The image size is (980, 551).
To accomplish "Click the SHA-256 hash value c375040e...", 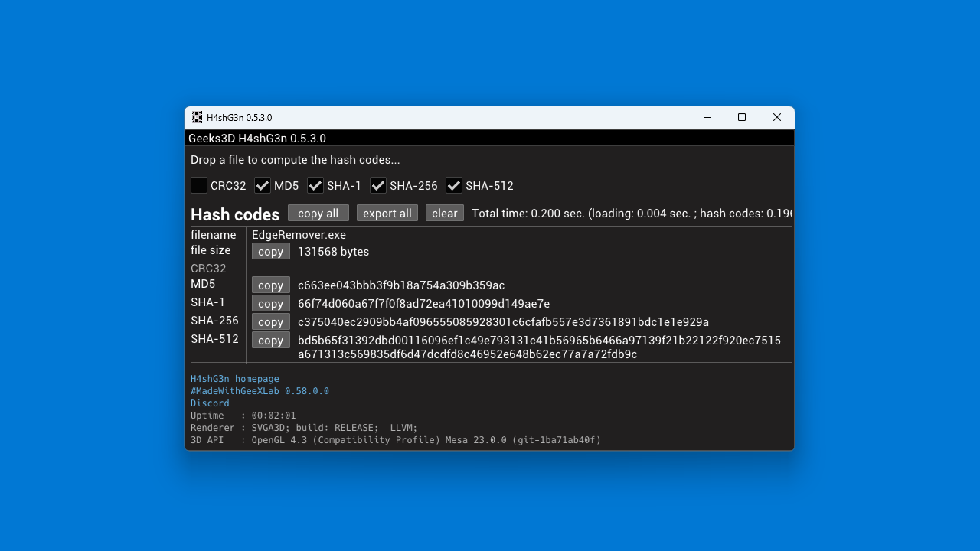I will click(503, 322).
